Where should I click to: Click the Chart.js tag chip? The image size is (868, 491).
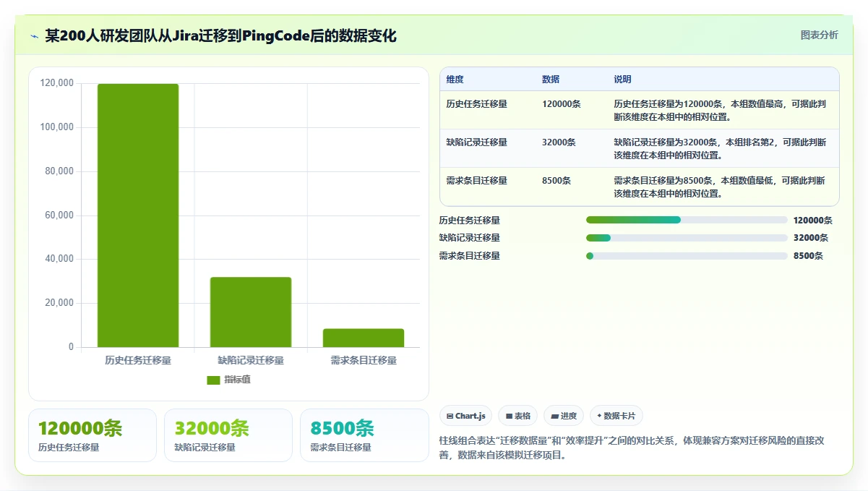click(x=466, y=416)
